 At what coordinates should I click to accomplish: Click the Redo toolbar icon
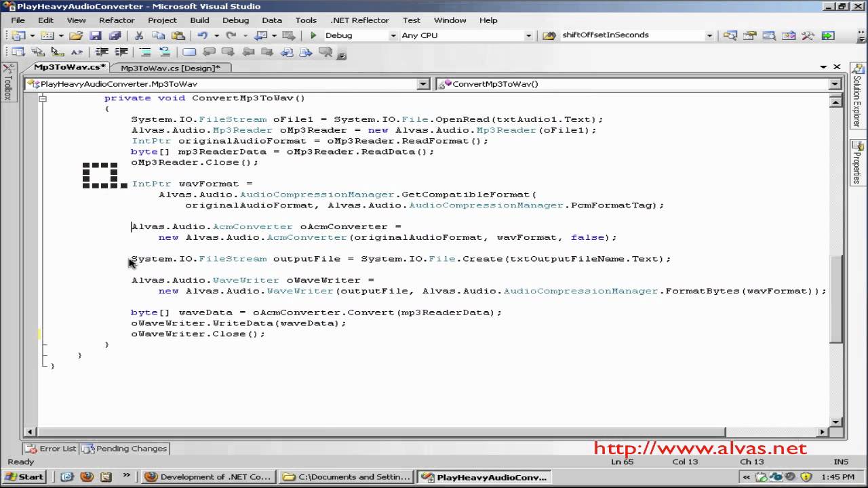pos(231,35)
